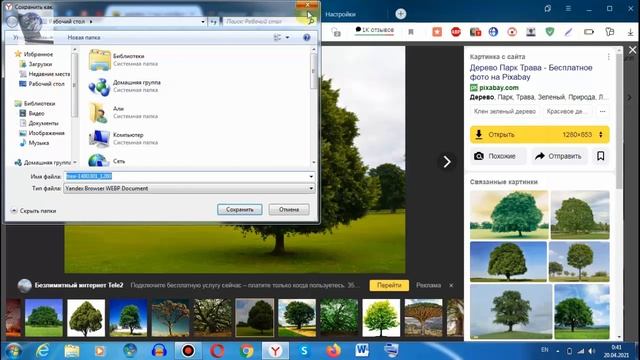Select the bright yellow-green tree thumbnail in the strip
640x360 pixels.
[x=381, y=318]
